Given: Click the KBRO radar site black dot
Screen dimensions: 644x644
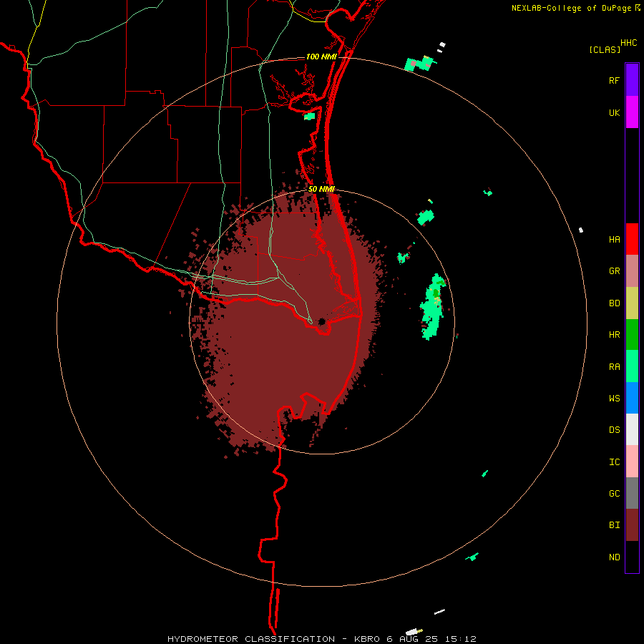Looking at the screenshot, I should coord(321,321).
